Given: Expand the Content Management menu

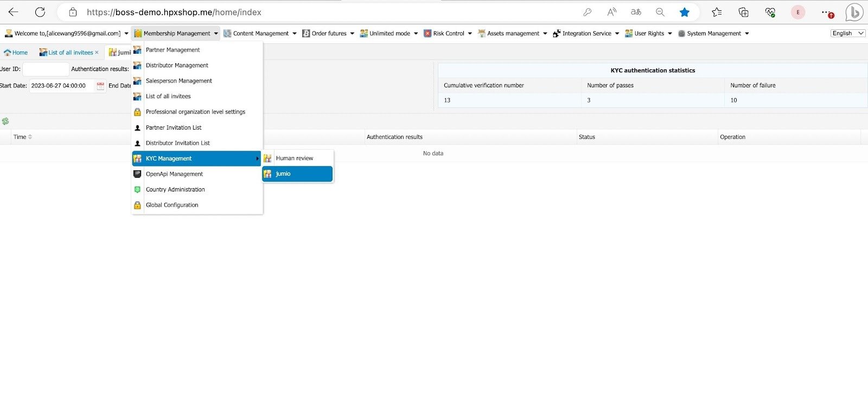Looking at the screenshot, I should [260, 34].
